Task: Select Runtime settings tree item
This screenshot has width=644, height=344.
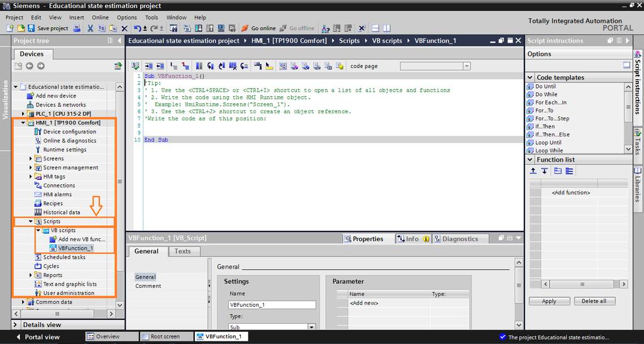Action: (65, 150)
